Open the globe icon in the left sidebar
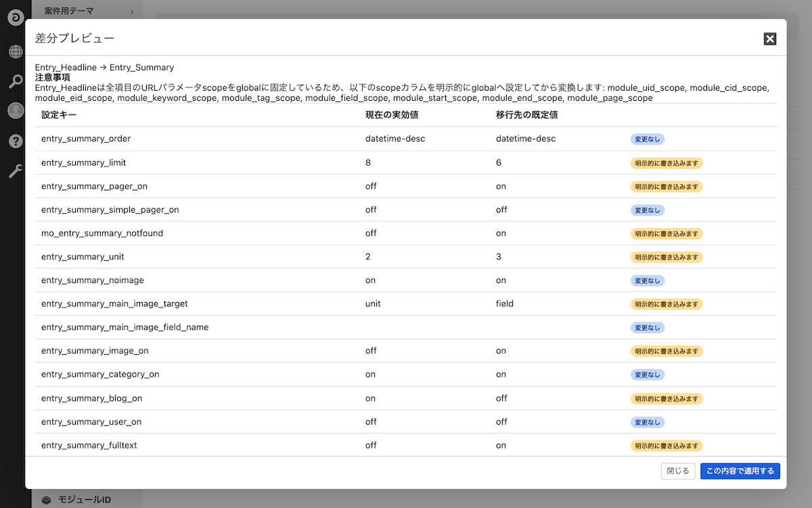Screen dimensions: 812x508 (16, 51)
